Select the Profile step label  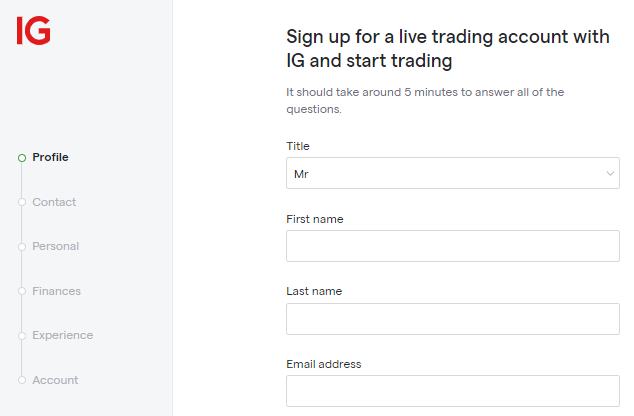point(50,157)
